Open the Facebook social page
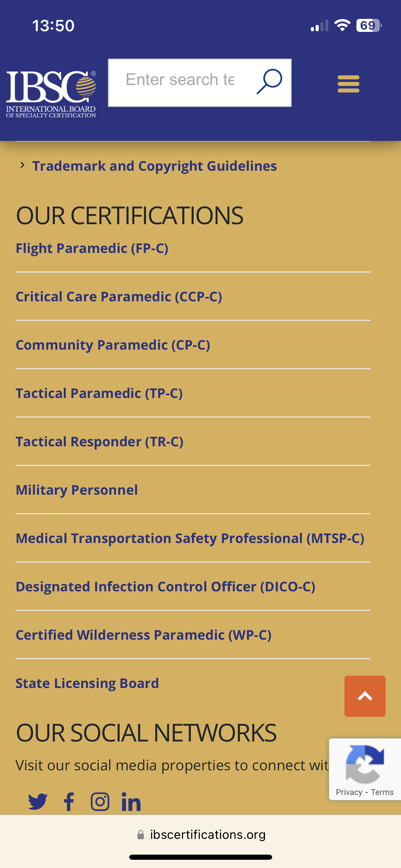This screenshot has width=401, height=868. 69,801
